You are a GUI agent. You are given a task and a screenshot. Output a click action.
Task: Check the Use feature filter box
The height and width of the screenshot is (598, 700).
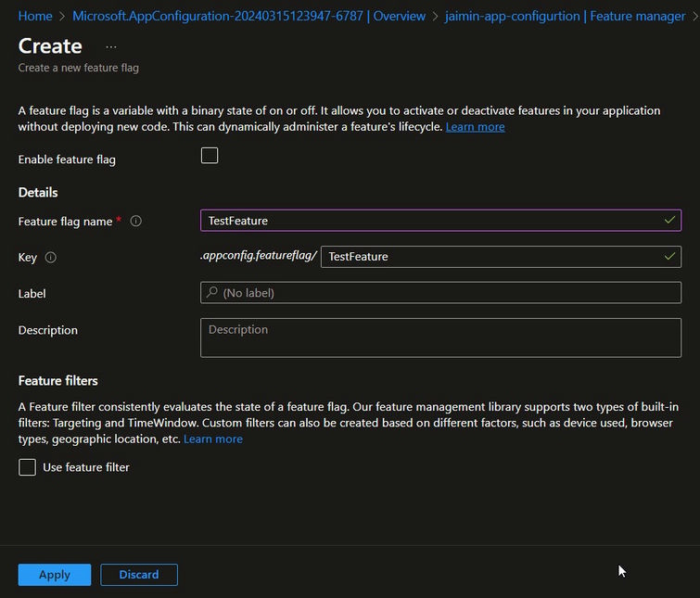[x=28, y=467]
